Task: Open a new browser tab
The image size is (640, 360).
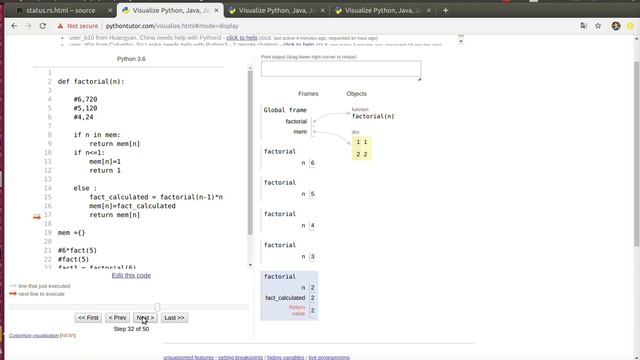Action: pyautogui.click(x=445, y=11)
